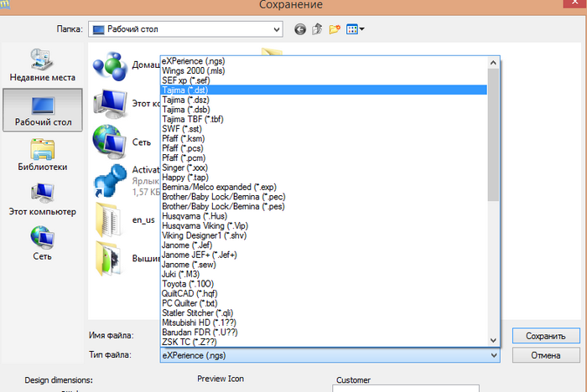This screenshot has width=587, height=392.
Task: Choose Statler Stitcher (*.qli) format
Action: pos(324,313)
